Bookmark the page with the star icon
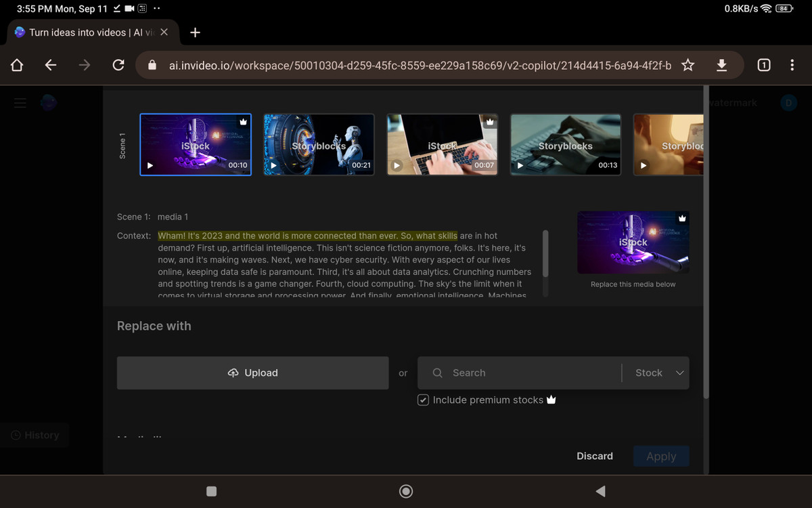This screenshot has height=508, width=812. pos(687,65)
